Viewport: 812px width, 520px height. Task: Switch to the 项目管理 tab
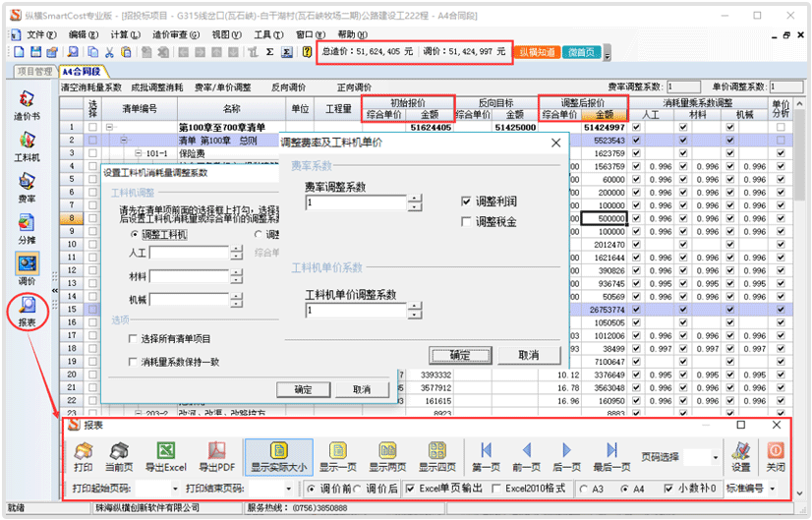[34, 72]
